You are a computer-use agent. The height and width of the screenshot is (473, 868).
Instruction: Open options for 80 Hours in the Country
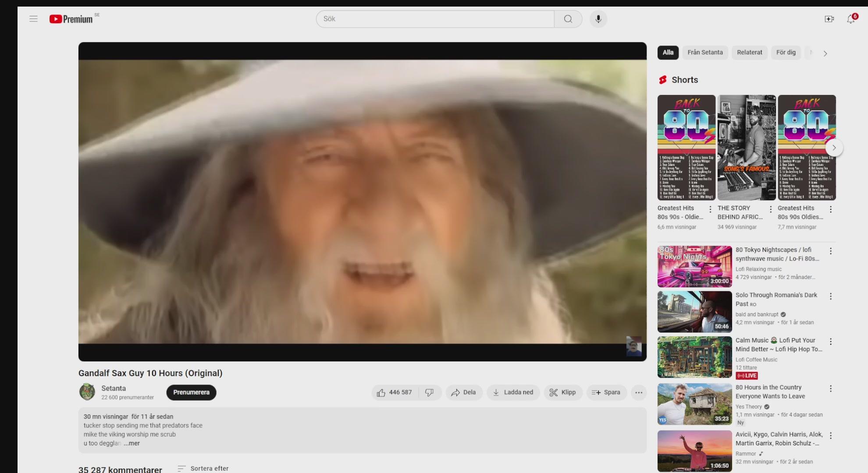[x=831, y=389]
